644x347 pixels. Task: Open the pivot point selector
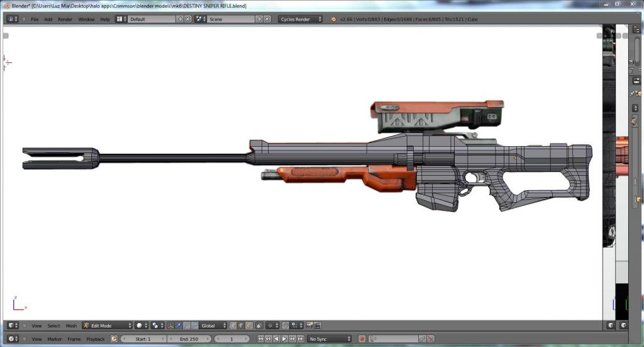click(x=157, y=325)
